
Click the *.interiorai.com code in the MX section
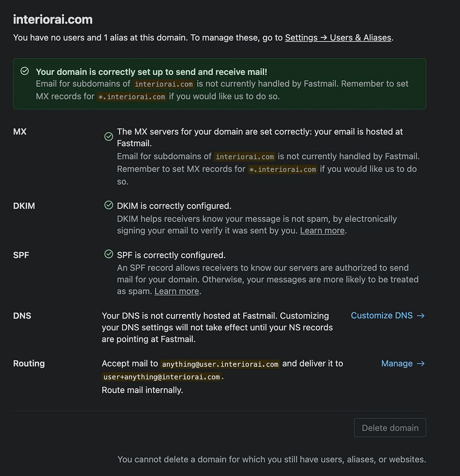click(282, 169)
